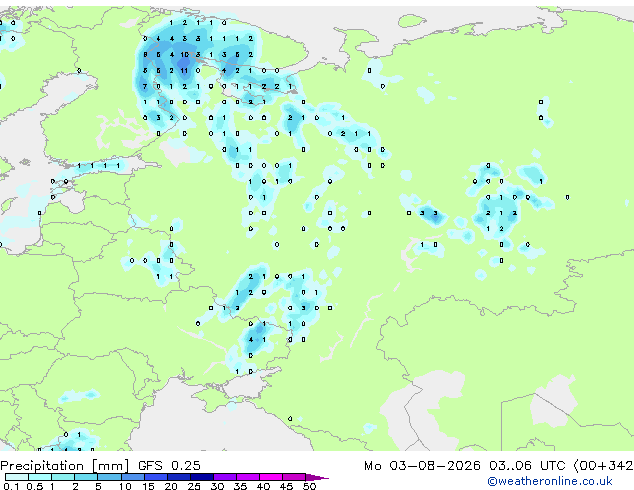Click the '30' legend scale label
This screenshot has width=634, height=490.
pyautogui.click(x=218, y=486)
